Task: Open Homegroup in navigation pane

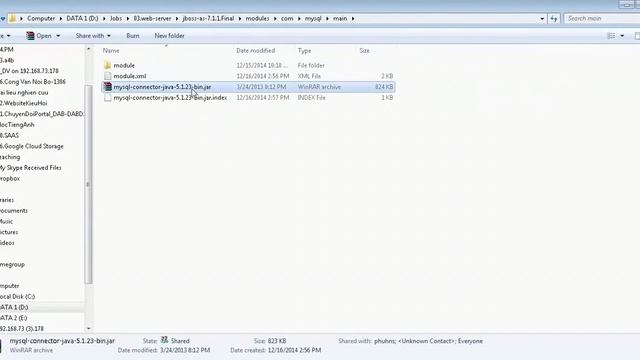Action: click(x=12, y=264)
